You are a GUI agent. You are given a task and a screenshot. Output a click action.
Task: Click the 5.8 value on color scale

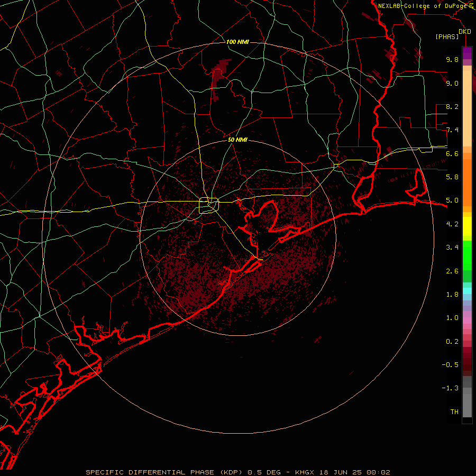(452, 177)
